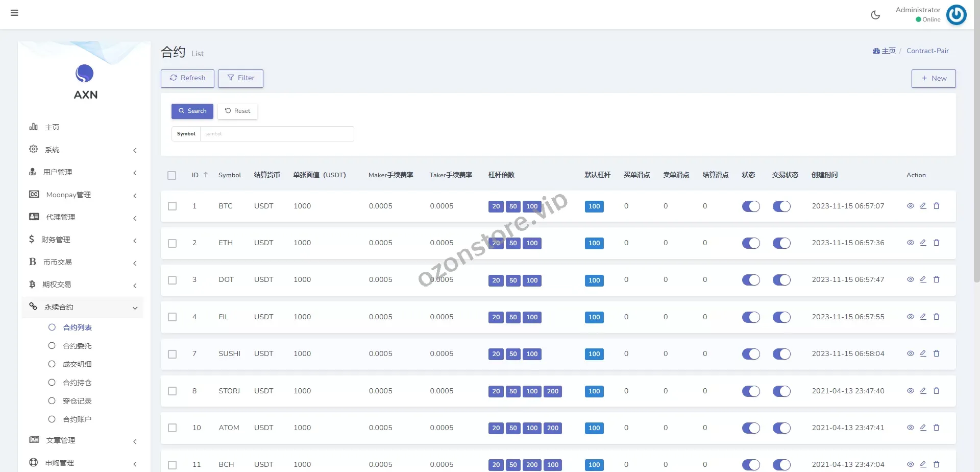
Task: Edit the SUSHI contract row
Action: pos(923,353)
